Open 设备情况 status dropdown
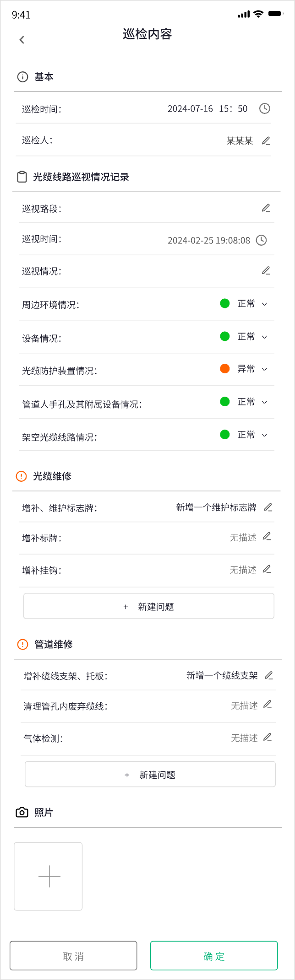295x980 pixels. pos(264,337)
